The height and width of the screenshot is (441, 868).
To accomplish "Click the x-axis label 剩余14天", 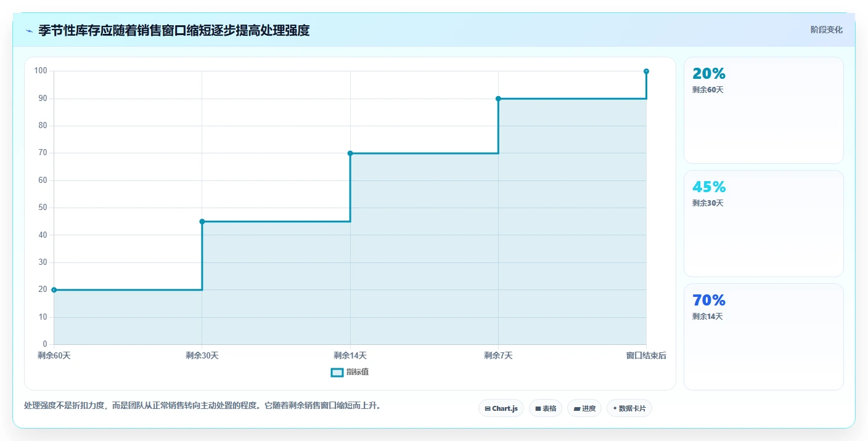I will coord(350,355).
